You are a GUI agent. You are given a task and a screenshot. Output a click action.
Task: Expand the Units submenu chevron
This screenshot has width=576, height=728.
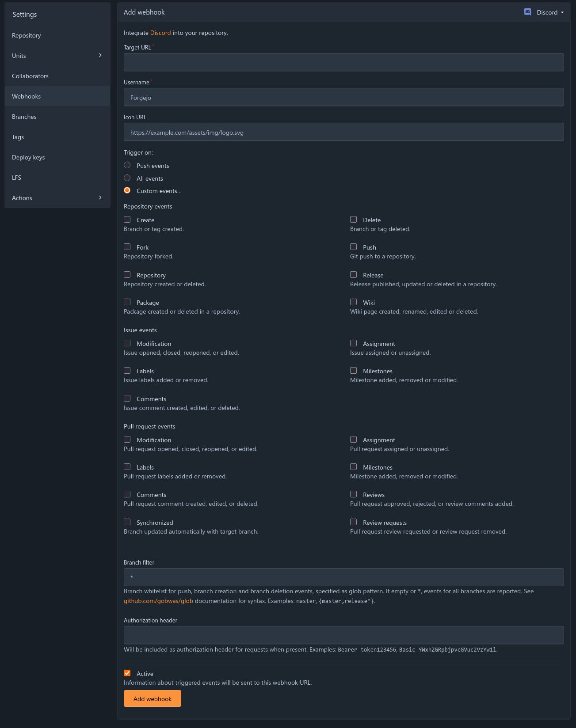click(100, 55)
